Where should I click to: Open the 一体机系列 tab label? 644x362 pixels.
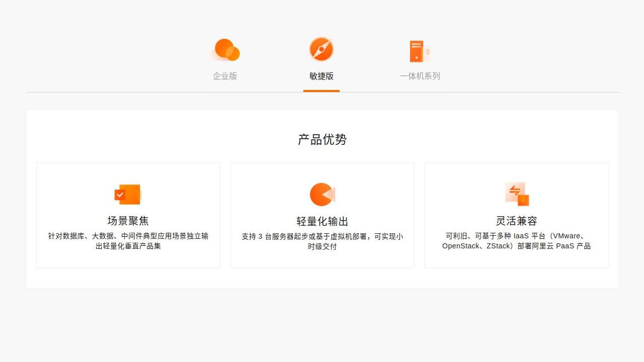pyautogui.click(x=420, y=76)
